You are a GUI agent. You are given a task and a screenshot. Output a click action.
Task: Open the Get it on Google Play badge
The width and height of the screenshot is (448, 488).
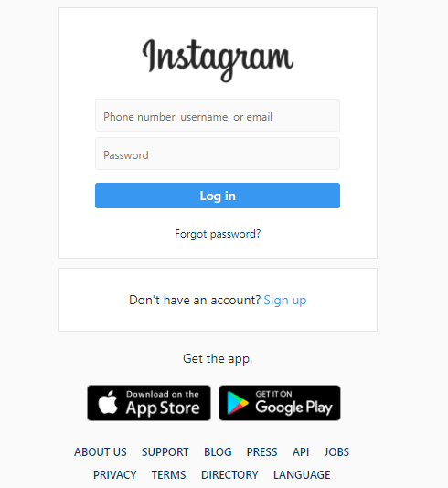pyautogui.click(x=280, y=403)
